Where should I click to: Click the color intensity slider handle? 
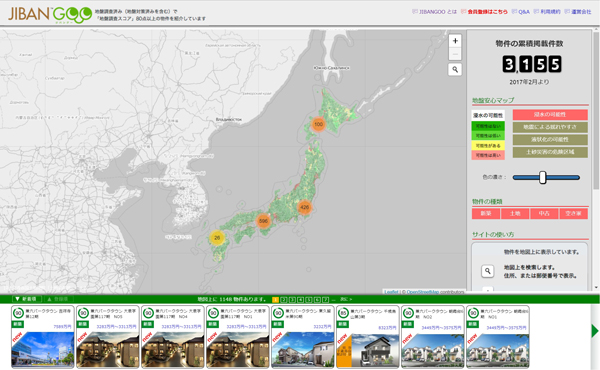coord(543,177)
